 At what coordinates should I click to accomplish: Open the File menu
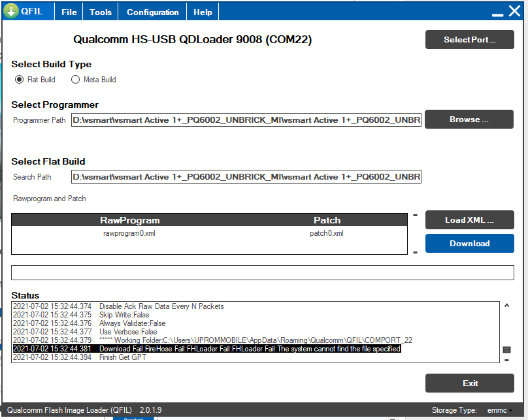(69, 12)
